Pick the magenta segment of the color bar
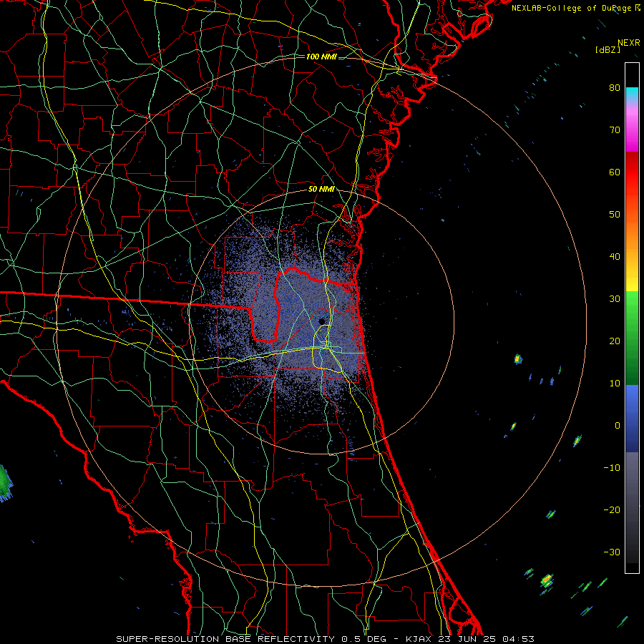The image size is (644, 644). pyautogui.click(x=632, y=140)
